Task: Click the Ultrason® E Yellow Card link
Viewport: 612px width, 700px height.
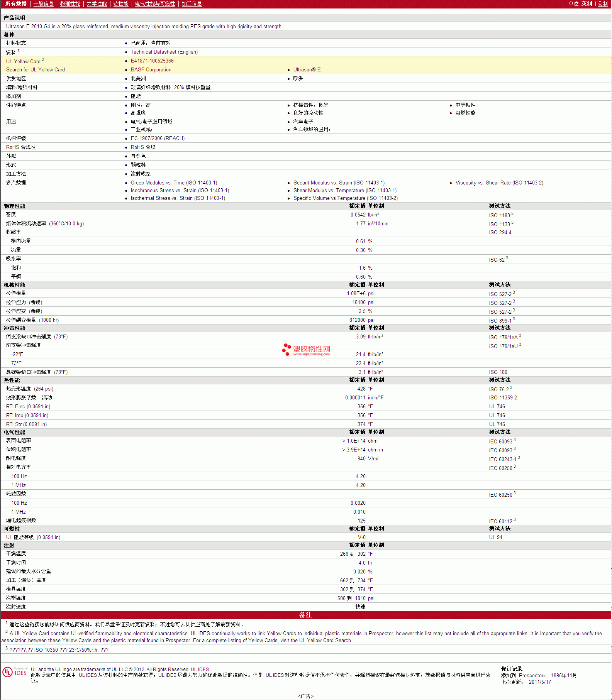Action: click(307, 70)
